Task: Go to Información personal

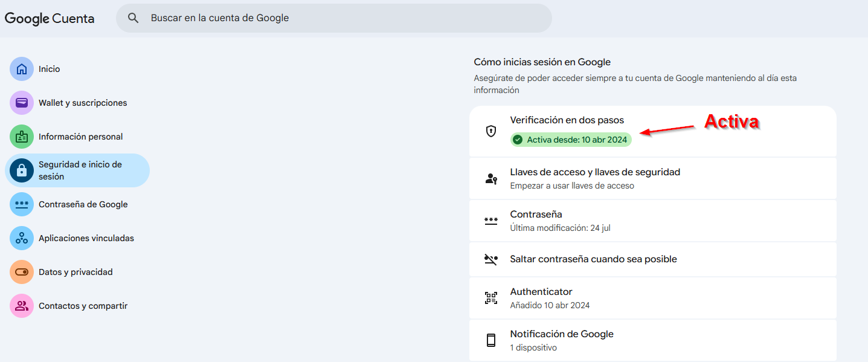Action: [77, 137]
